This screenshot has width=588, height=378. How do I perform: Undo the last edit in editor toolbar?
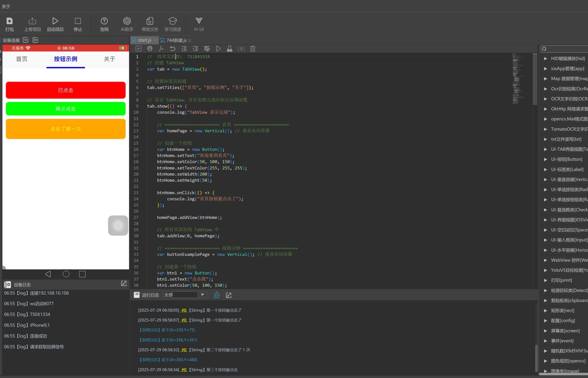point(173,49)
